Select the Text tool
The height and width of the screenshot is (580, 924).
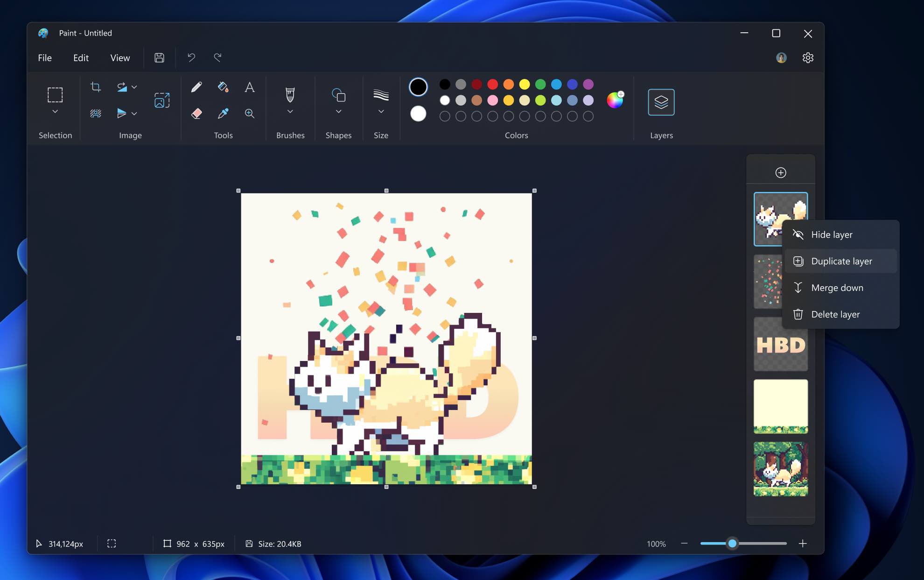click(x=249, y=87)
